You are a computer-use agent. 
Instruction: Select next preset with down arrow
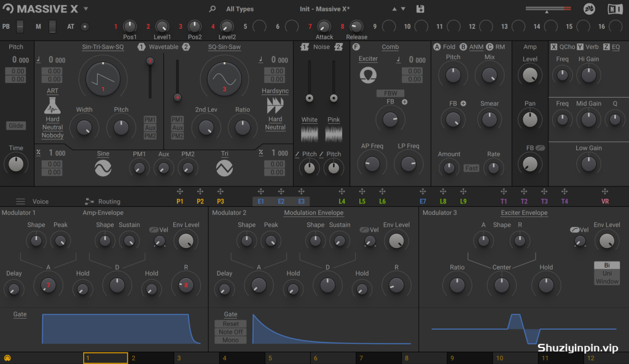coord(403,9)
